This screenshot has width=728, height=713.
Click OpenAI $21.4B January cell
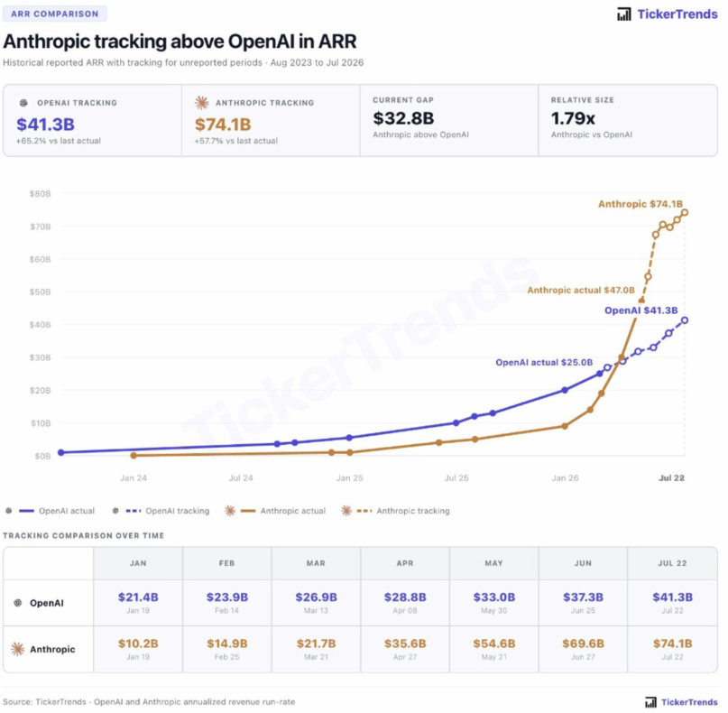coord(138,603)
